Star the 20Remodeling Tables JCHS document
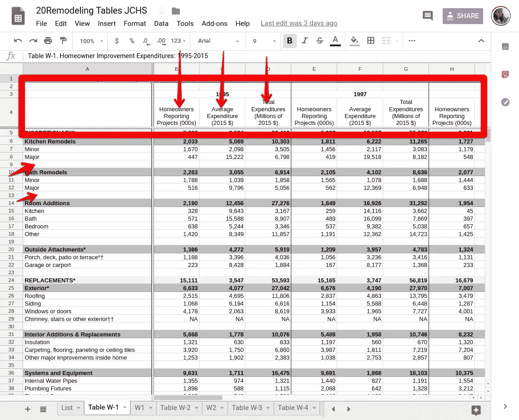The width and height of the screenshot is (519, 420). coord(162,11)
